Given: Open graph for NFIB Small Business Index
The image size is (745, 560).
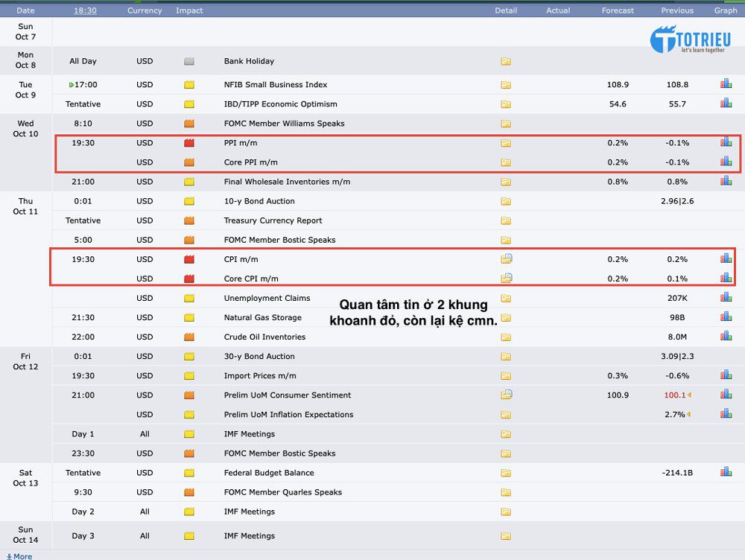Looking at the screenshot, I should [726, 84].
